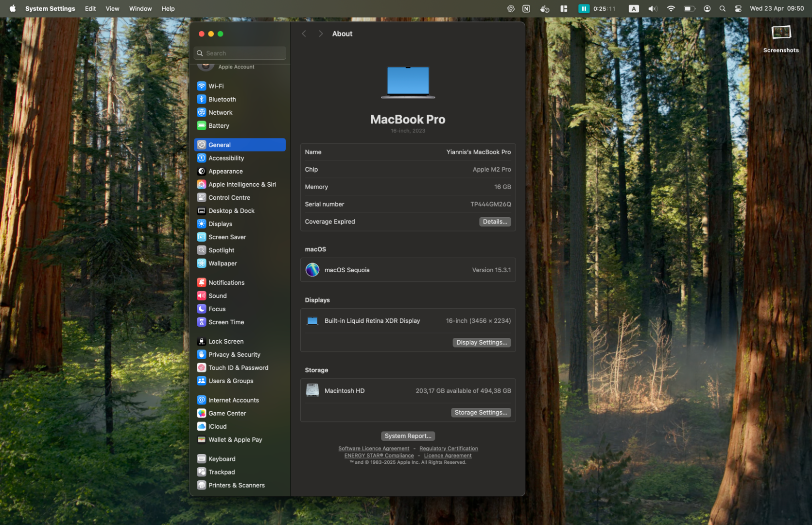Viewport: 812px width, 525px height.
Task: Click the battery icon in menu bar
Action: (689, 8)
